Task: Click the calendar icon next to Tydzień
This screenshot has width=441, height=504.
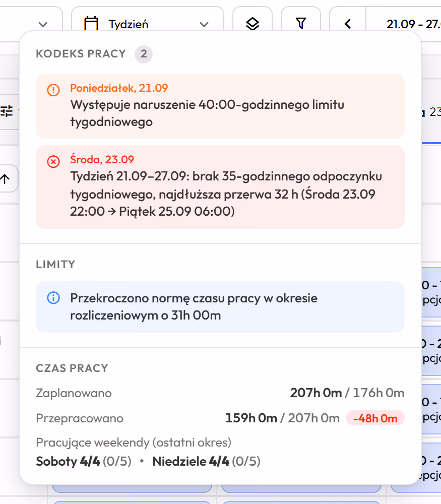Action: [x=91, y=24]
